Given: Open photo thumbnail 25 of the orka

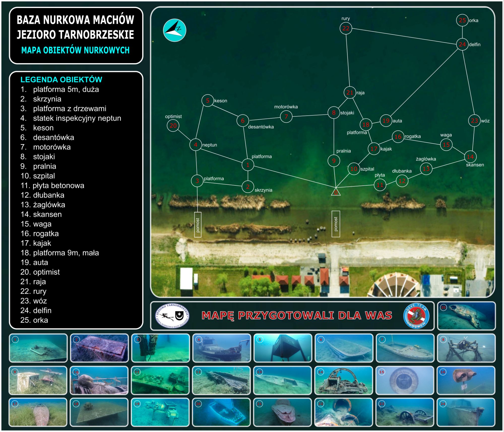Looking at the screenshot, I should click(466, 316).
